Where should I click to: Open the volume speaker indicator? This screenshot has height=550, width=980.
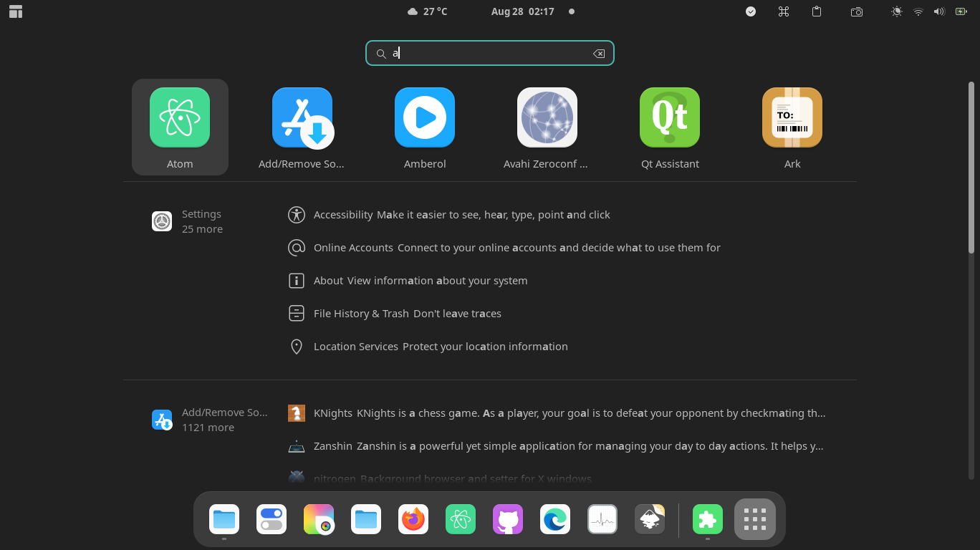coord(940,11)
